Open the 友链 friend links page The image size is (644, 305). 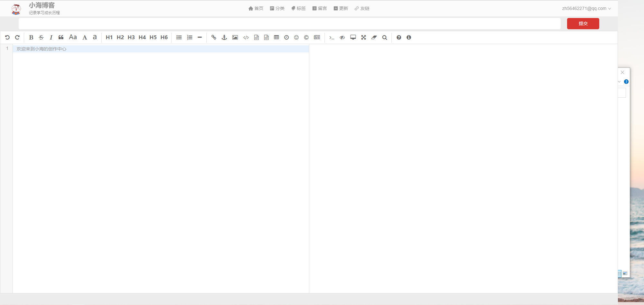tap(362, 9)
